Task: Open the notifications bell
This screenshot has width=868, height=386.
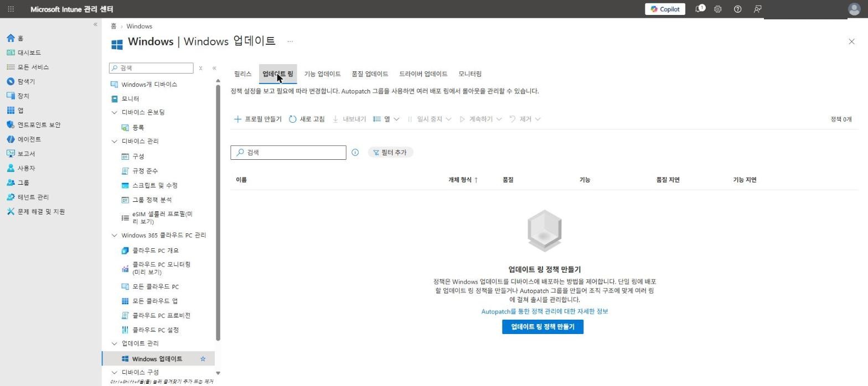Action: click(700, 9)
